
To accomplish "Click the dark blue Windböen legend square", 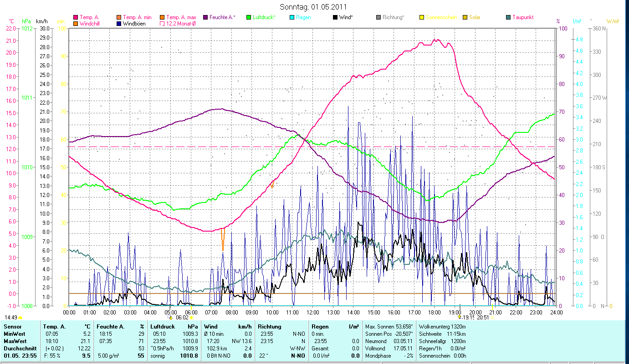I will click(x=119, y=23).
